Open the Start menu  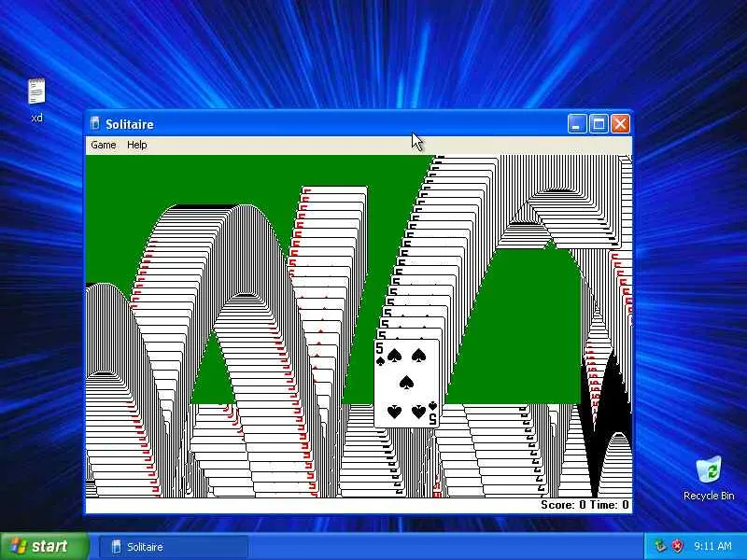44,546
